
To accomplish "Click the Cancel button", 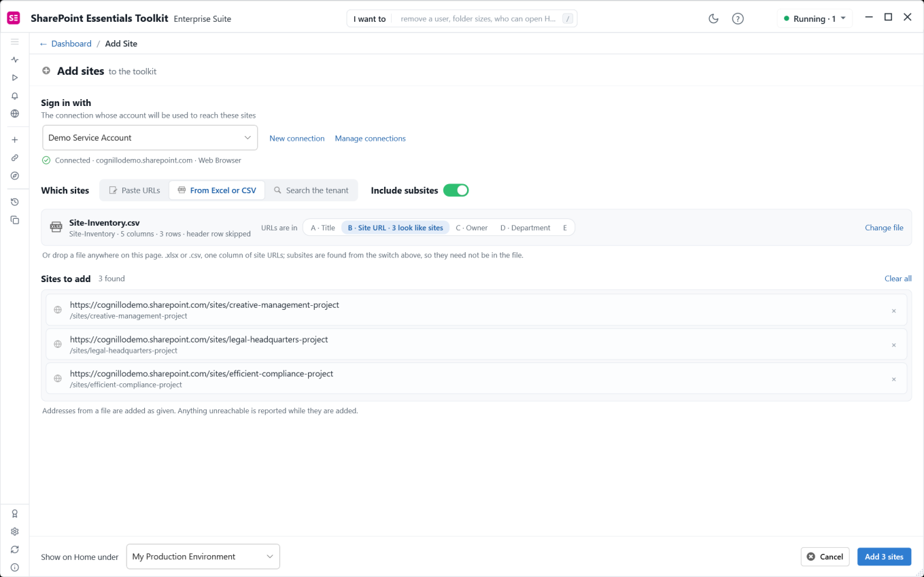I will coord(825,556).
